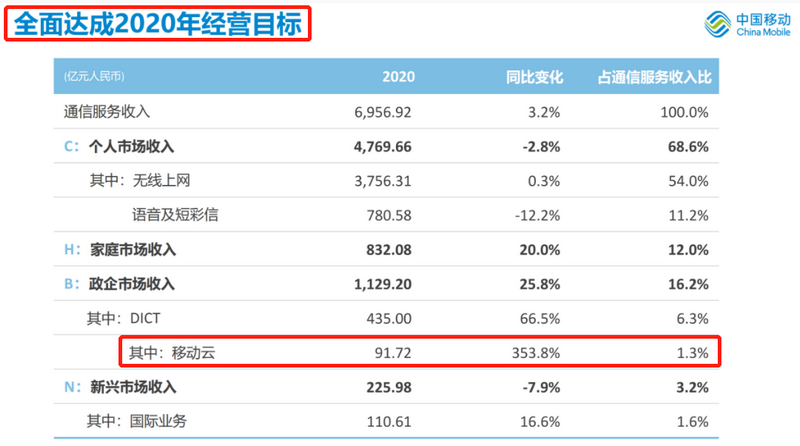Select the 家庭市场收入 row label
Image resolution: width=800 pixels, height=446 pixels.
click(x=131, y=249)
